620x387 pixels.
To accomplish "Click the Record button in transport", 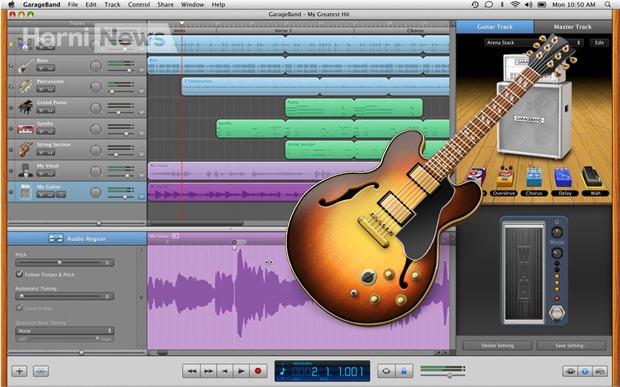I will coord(258,371).
